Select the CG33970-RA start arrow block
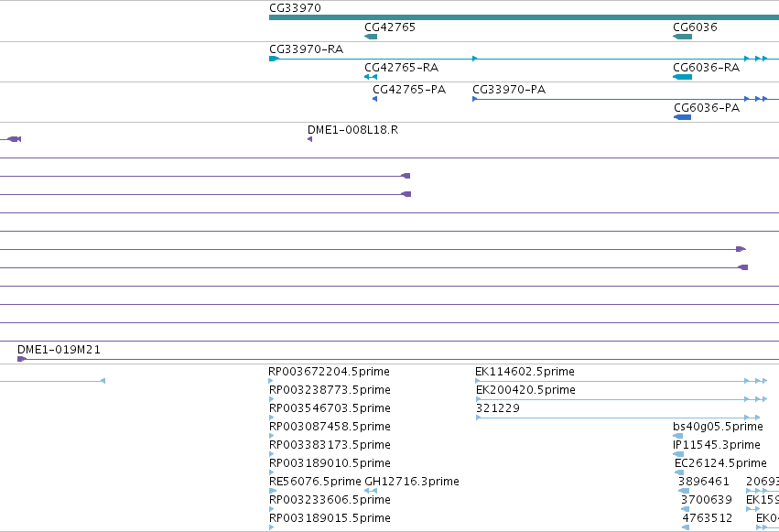 coord(275,59)
